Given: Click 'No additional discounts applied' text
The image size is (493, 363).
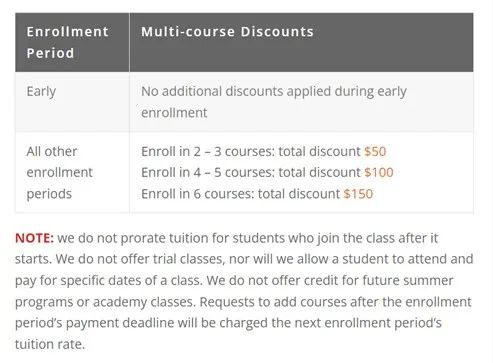Looking at the screenshot, I should (236, 91).
